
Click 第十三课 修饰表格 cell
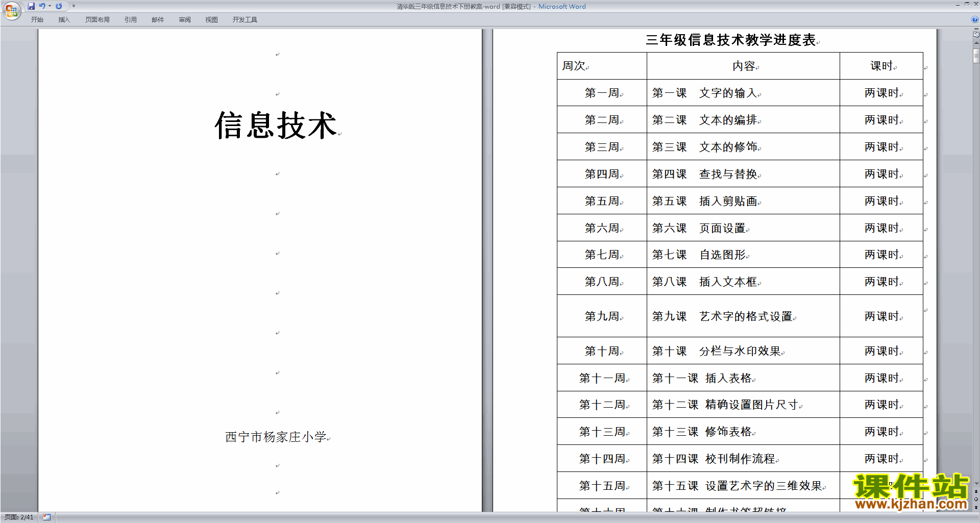[743, 432]
